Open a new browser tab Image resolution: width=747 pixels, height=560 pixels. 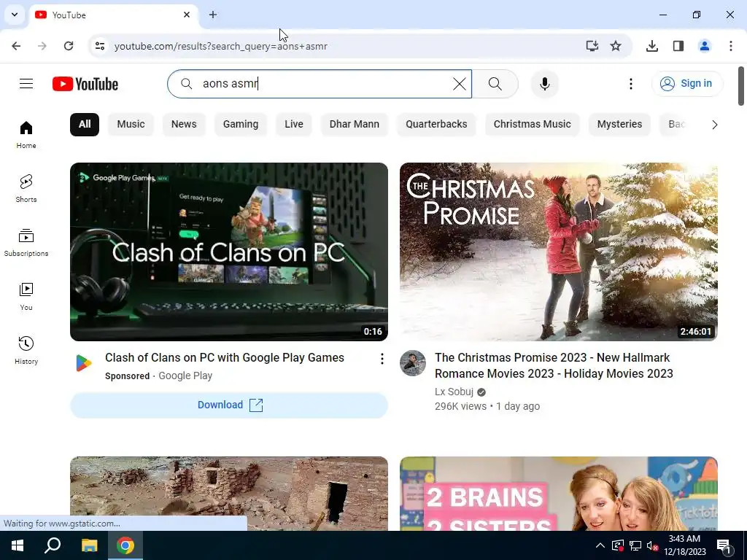(213, 15)
